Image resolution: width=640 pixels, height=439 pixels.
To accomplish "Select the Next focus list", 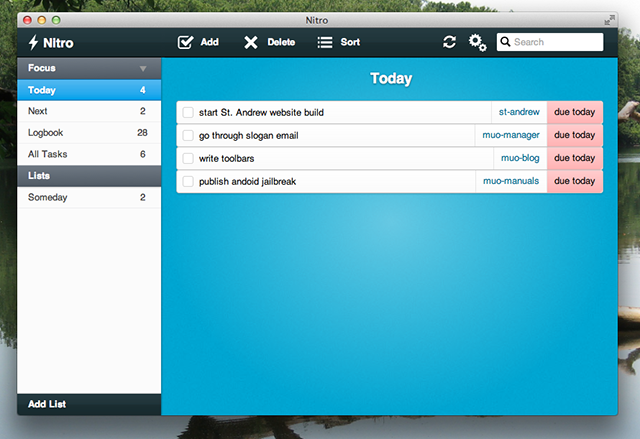I will click(89, 111).
